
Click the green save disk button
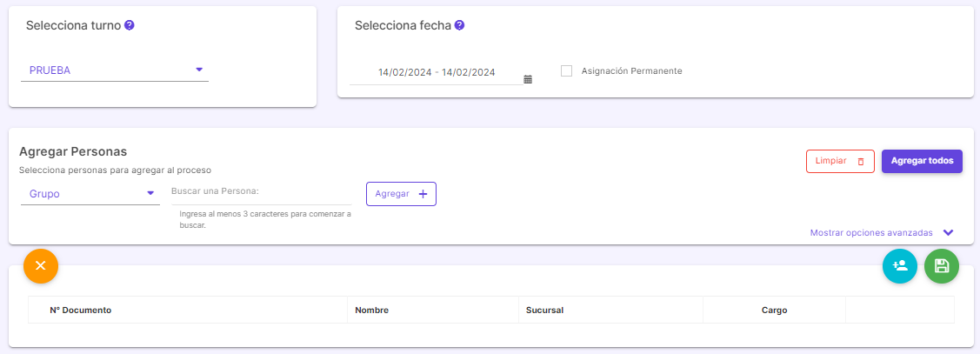click(x=941, y=266)
